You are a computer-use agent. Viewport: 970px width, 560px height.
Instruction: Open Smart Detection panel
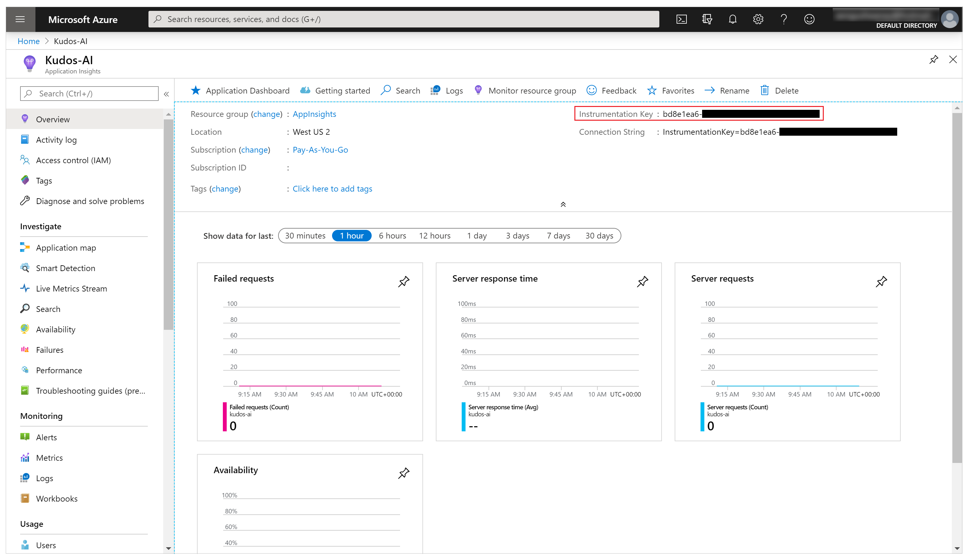tap(65, 267)
